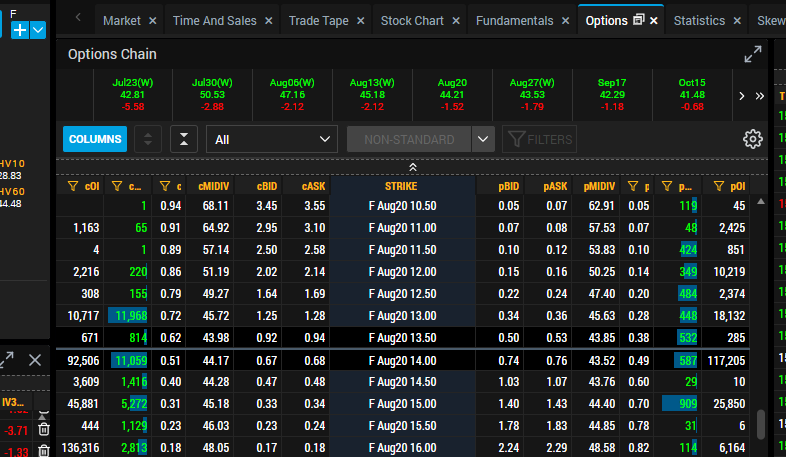The image size is (786, 457).
Task: Select the F Aug20 13.50 strike row
Action: click(403, 338)
